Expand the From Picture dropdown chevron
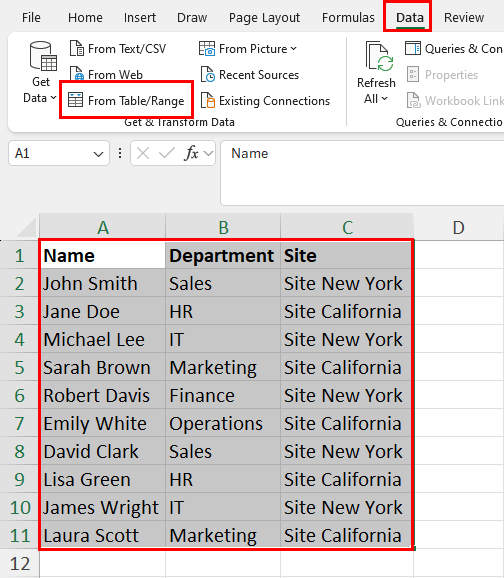Image resolution: width=504 pixels, height=578 pixels. (293, 49)
